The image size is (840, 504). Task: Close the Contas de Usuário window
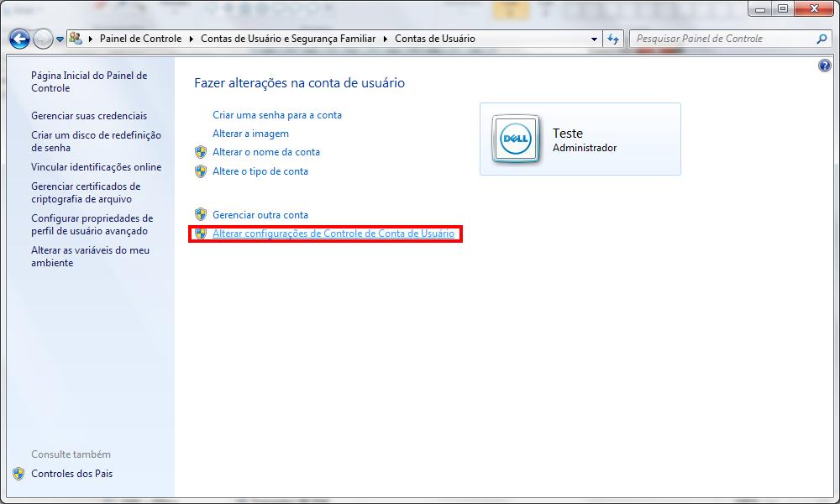pos(814,8)
